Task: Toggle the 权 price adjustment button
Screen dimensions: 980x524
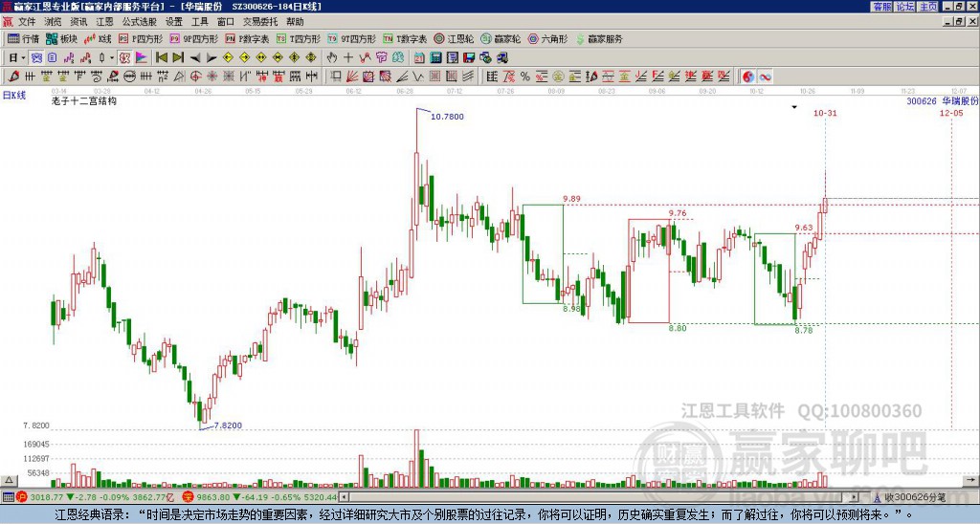Action: [124, 58]
